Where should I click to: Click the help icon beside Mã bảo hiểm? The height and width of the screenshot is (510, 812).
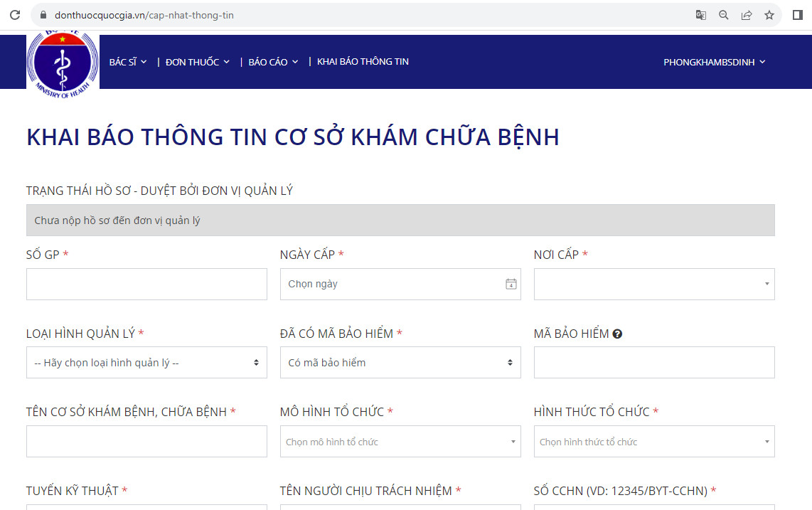(617, 334)
